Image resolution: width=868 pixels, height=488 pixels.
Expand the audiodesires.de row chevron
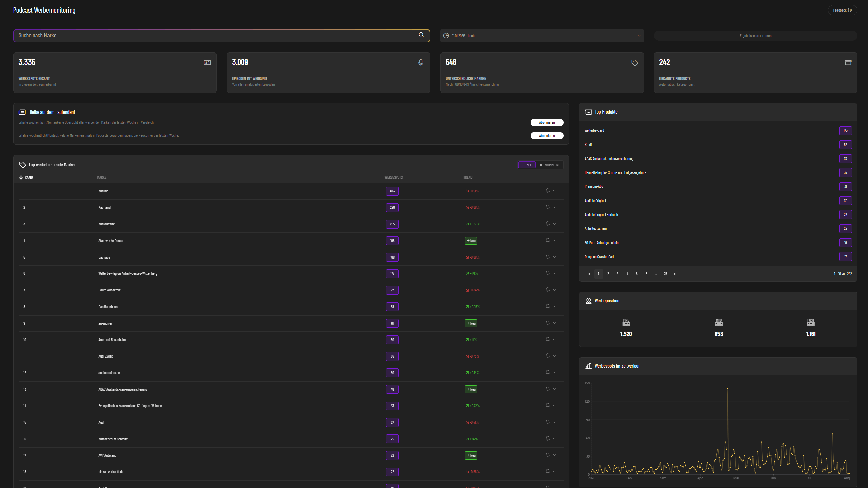(554, 372)
